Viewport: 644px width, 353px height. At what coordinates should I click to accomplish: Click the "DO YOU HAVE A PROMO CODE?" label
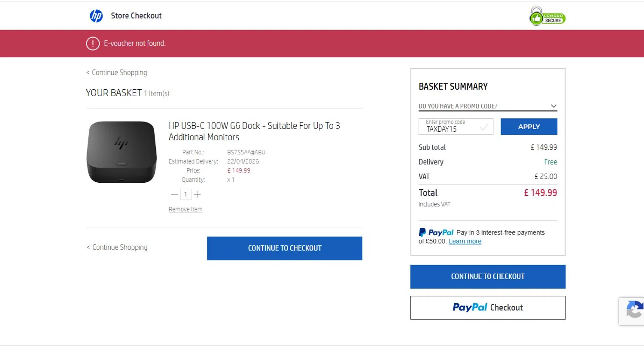coord(458,106)
